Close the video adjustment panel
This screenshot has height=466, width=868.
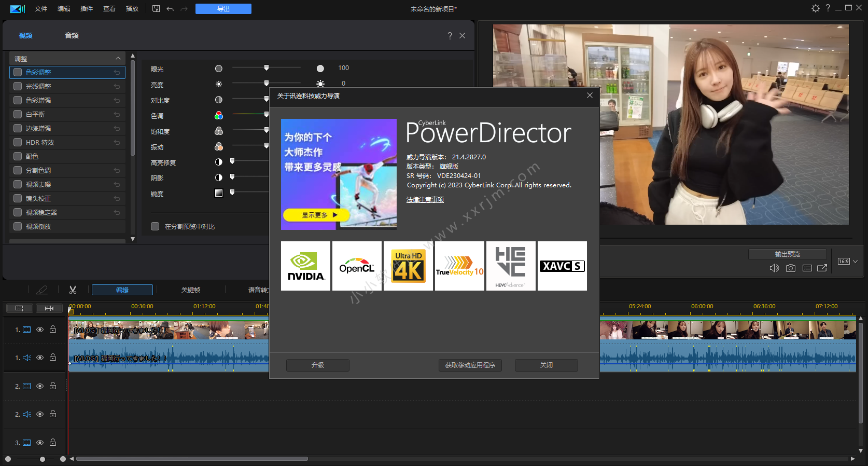(462, 35)
